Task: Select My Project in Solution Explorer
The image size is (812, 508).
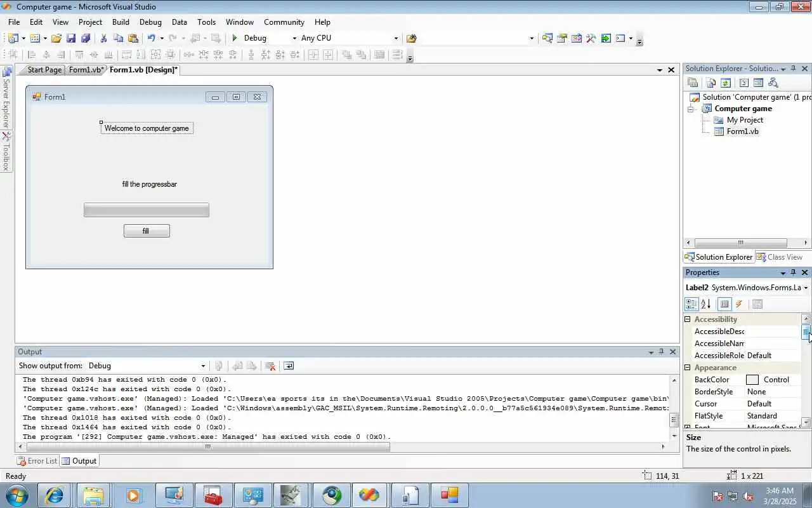Action: 745,120
